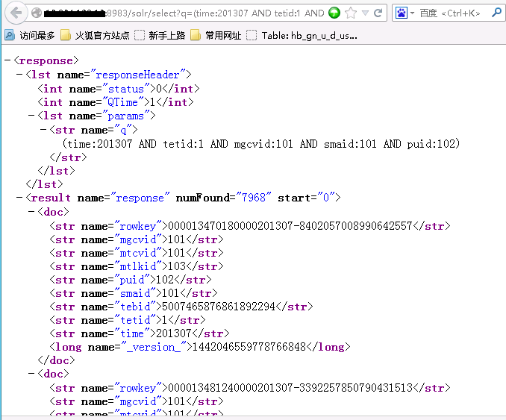The height and width of the screenshot is (420, 506).
Task: Collapse the params lst node
Action: 31,116
